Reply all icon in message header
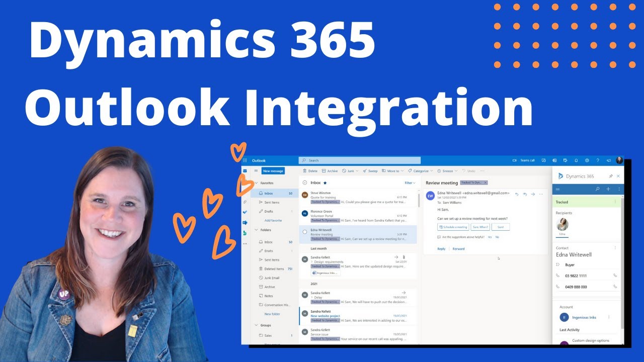Screen dimensions: 644x362 (525, 194)
